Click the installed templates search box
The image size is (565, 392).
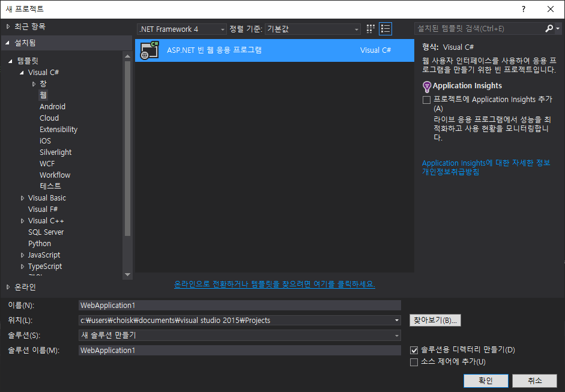coord(480,28)
